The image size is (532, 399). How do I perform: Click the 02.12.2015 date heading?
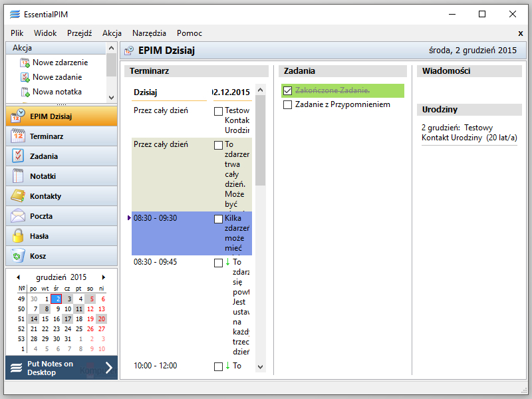click(x=231, y=92)
